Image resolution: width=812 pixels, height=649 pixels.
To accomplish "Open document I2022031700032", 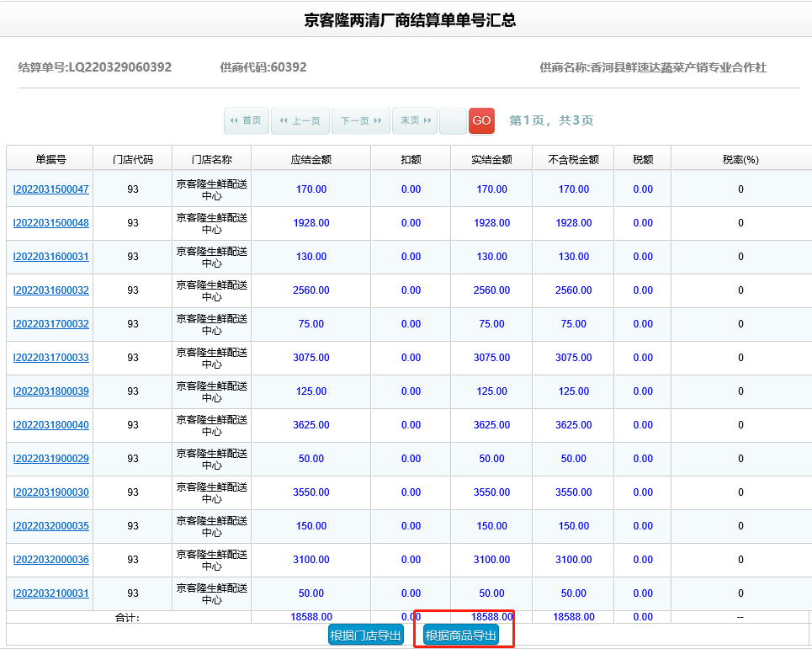I will coord(50,324).
